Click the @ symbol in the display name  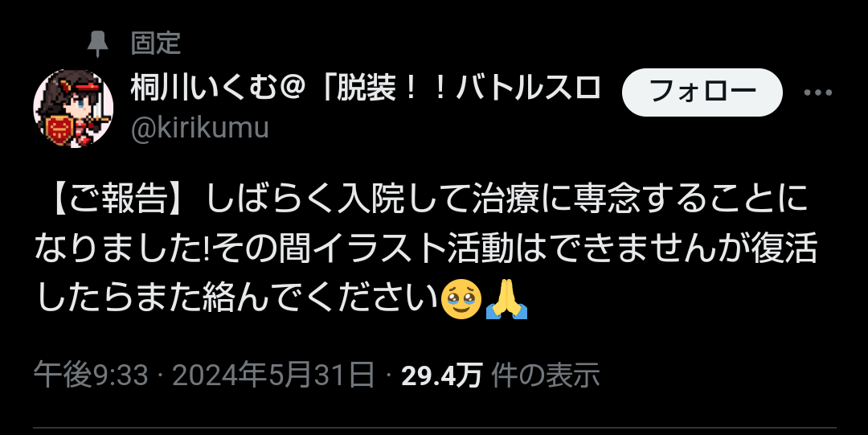292,89
